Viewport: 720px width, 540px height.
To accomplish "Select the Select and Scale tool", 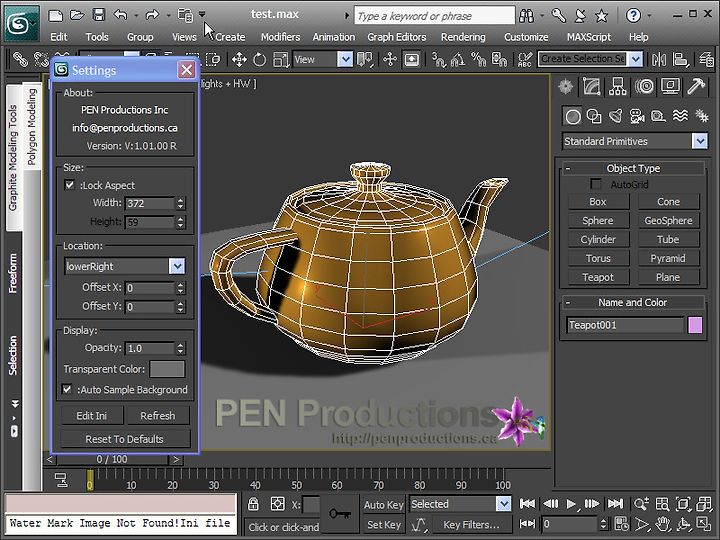I will pos(281,59).
